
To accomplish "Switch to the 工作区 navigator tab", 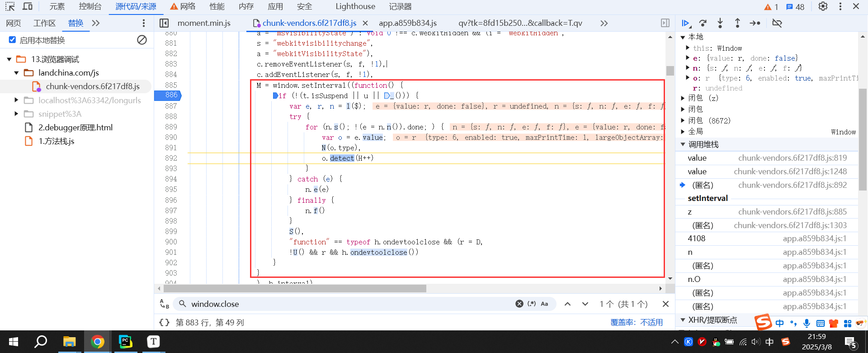I will [44, 23].
